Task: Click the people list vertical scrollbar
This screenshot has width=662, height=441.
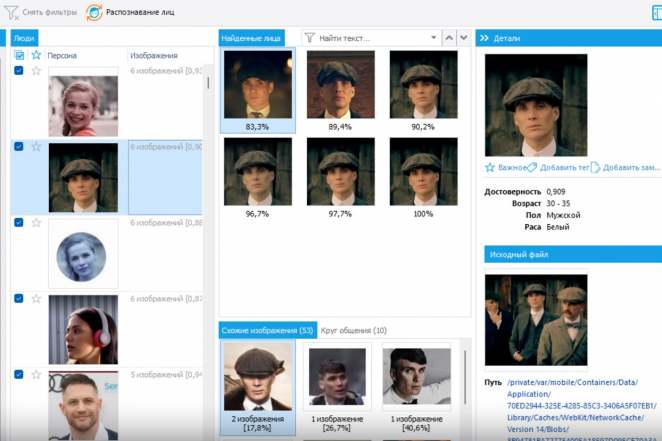Action: tap(208, 85)
